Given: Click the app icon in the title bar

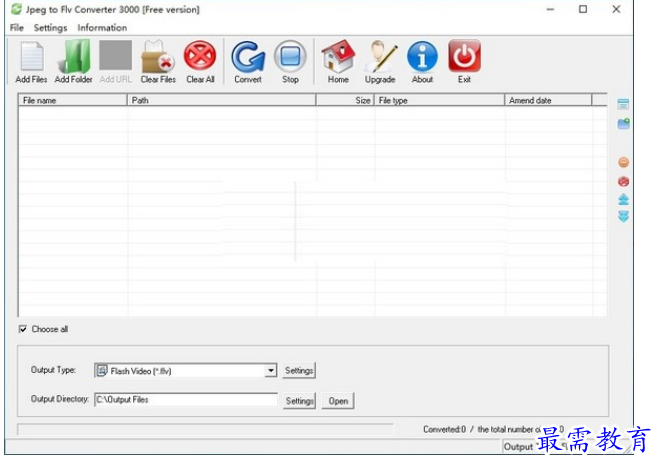Looking at the screenshot, I should (16, 9).
